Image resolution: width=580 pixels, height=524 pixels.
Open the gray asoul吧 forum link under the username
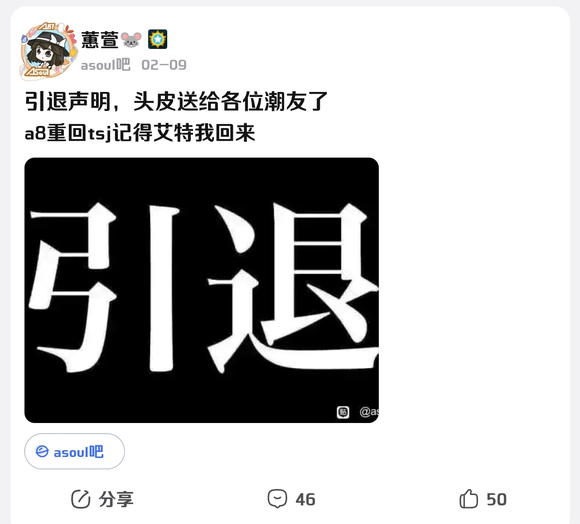(105, 65)
